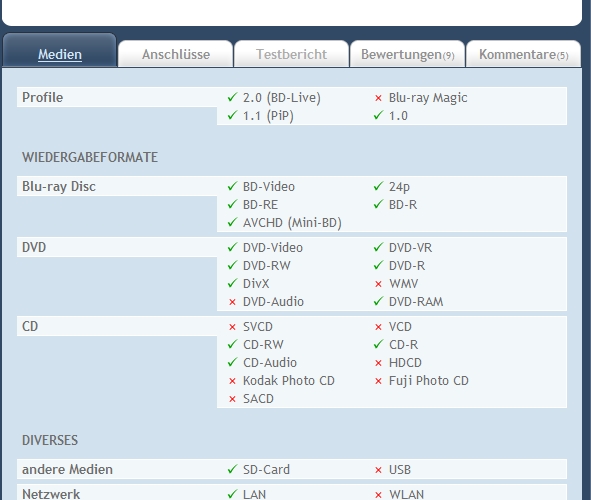Select the Profile row label
The width and height of the screenshot is (591, 500).
pyautogui.click(x=42, y=98)
